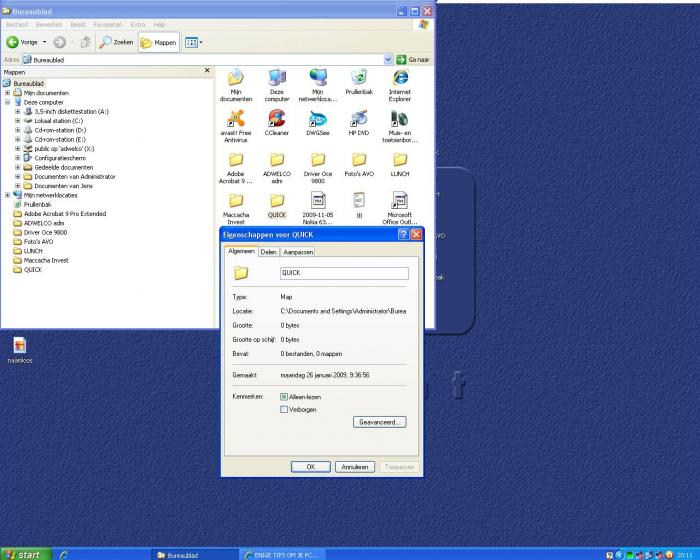
Task: Collapse the Deze computer tree node
Action: [7, 102]
